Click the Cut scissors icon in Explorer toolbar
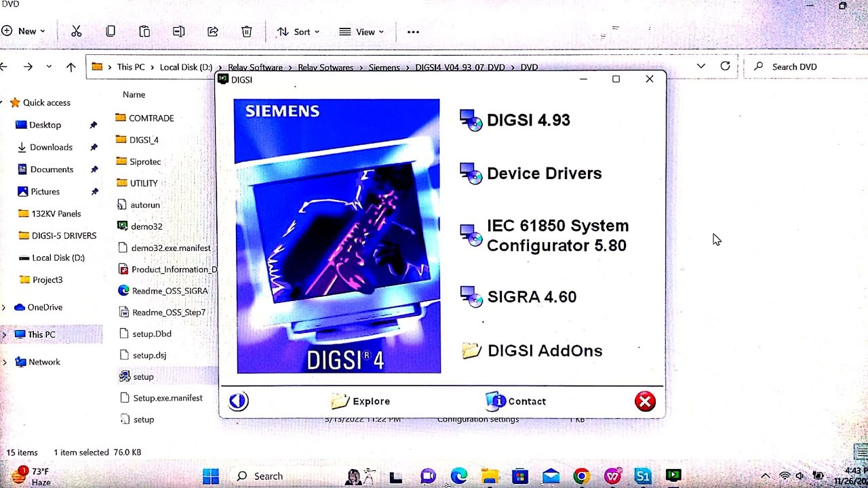 tap(76, 31)
